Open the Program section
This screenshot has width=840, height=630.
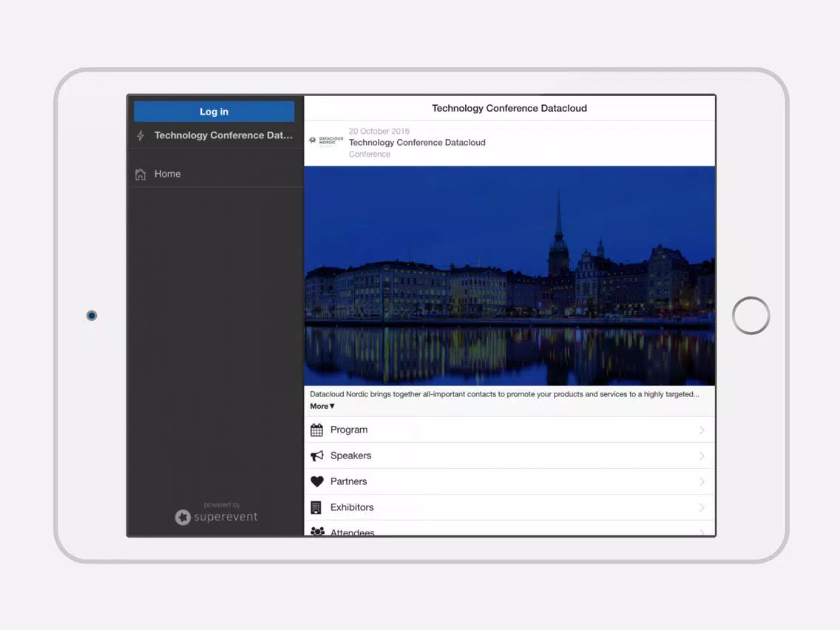[x=509, y=430]
